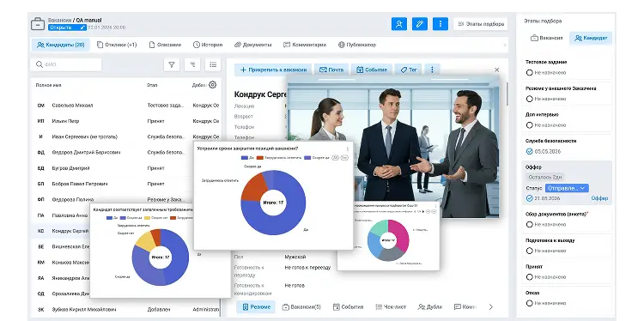This screenshot has height=321, width=644.
Task: Select radio under Доп интервью stage
Action: click(x=530, y=125)
